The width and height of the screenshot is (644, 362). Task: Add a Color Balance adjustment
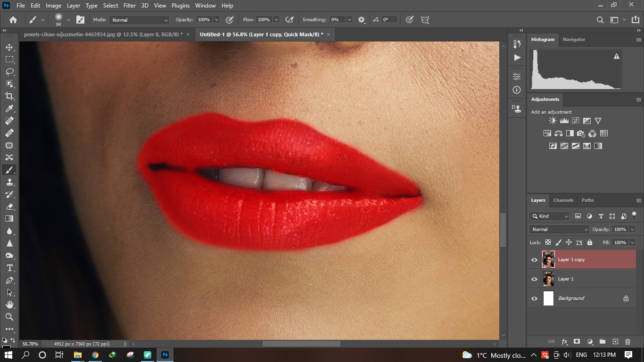(559, 133)
